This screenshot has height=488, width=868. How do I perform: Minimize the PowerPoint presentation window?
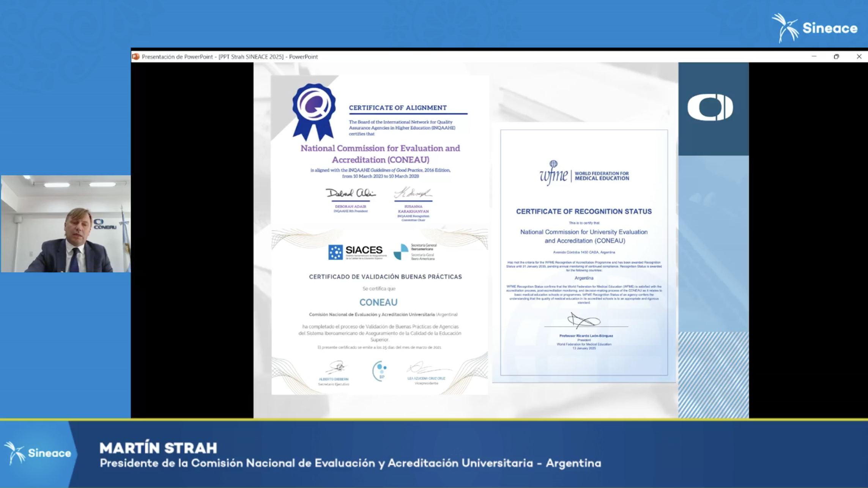(x=814, y=57)
